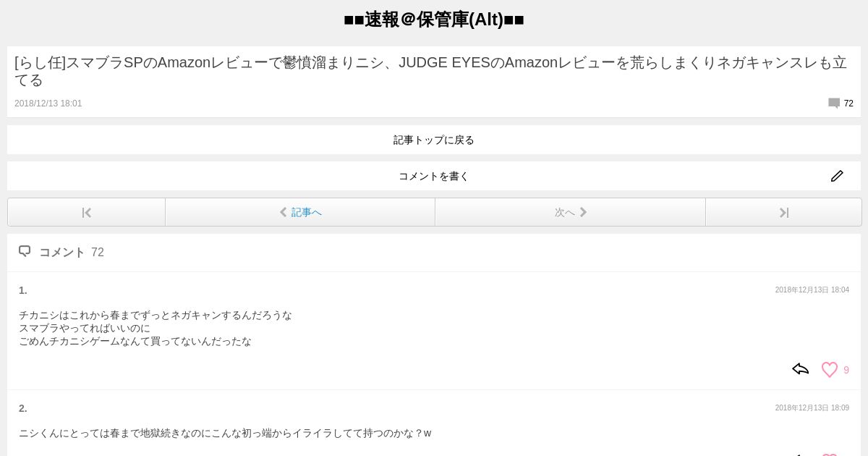Viewport: 868px width, 456px height.
Task: Click comment 2 timestamp 2018年12月13日 18:09
Action: (x=812, y=408)
